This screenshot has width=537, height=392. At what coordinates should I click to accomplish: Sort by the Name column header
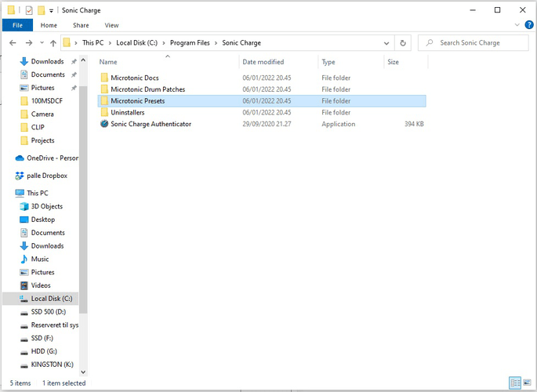[x=108, y=62]
